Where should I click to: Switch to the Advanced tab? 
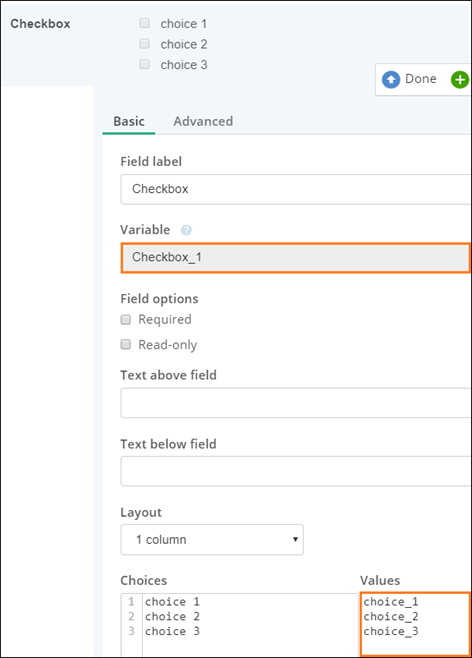pos(203,121)
